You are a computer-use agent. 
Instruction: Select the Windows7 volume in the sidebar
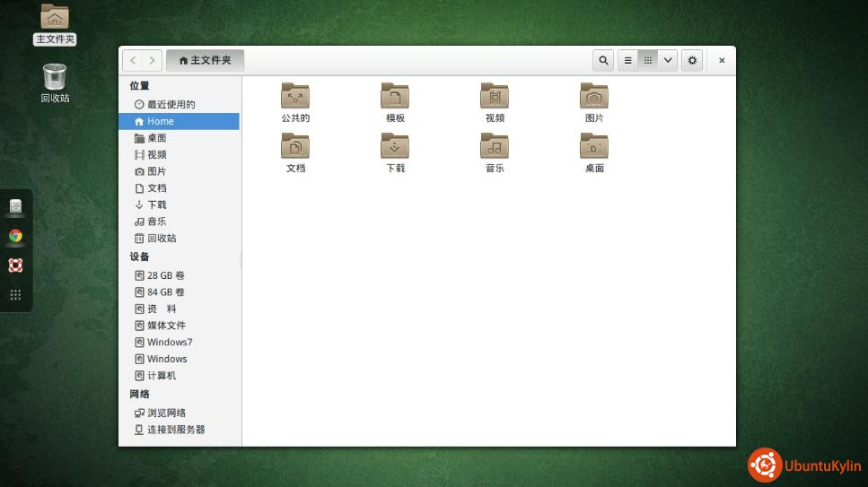click(x=170, y=343)
